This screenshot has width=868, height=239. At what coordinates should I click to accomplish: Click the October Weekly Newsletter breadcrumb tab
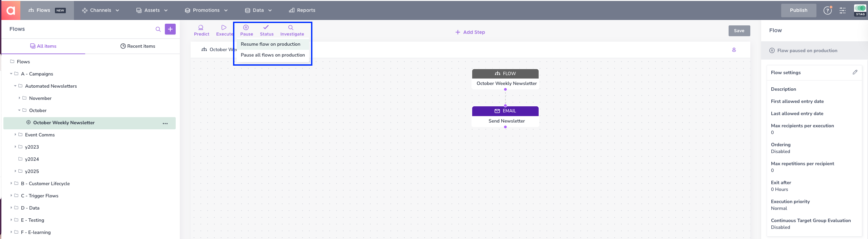coord(218,50)
